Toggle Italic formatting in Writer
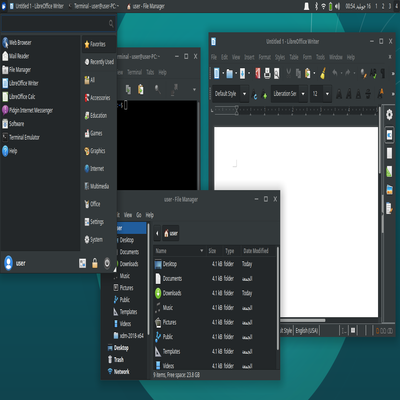The width and height of the screenshot is (400, 400). click(349, 94)
